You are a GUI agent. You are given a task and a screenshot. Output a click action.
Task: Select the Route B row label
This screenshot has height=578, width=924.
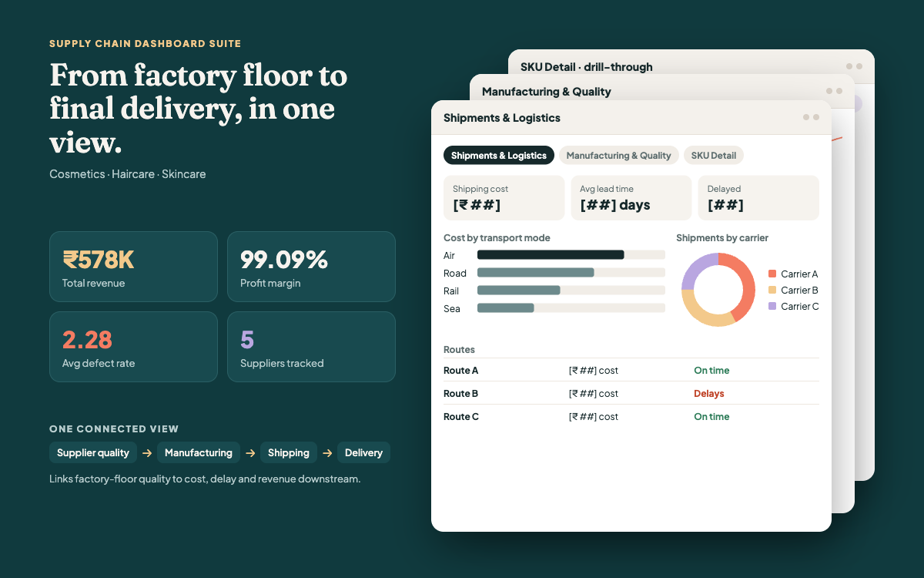pos(461,393)
